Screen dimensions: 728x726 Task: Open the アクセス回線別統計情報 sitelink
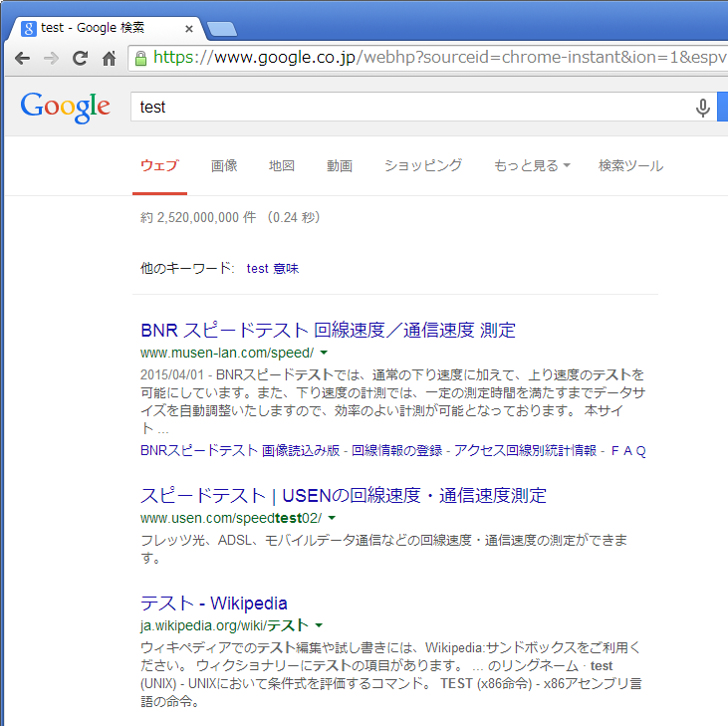[x=525, y=451]
